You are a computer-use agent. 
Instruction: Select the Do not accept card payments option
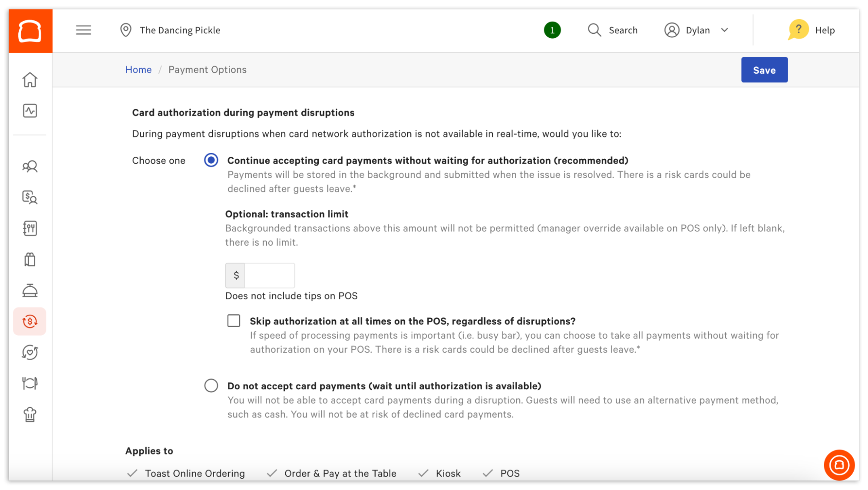click(x=211, y=385)
